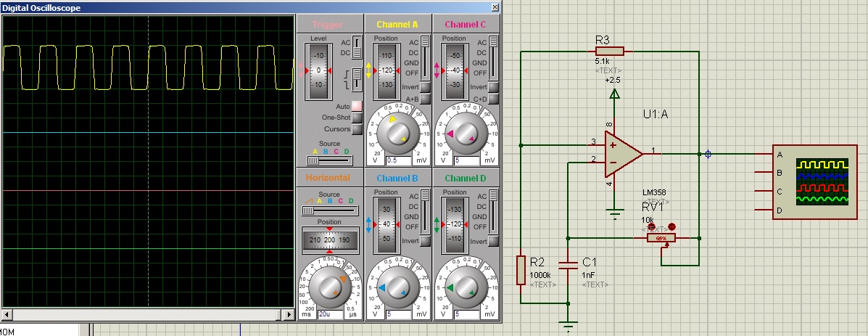Toggle Invert for Channel B
868x336 pixels.
point(425,241)
